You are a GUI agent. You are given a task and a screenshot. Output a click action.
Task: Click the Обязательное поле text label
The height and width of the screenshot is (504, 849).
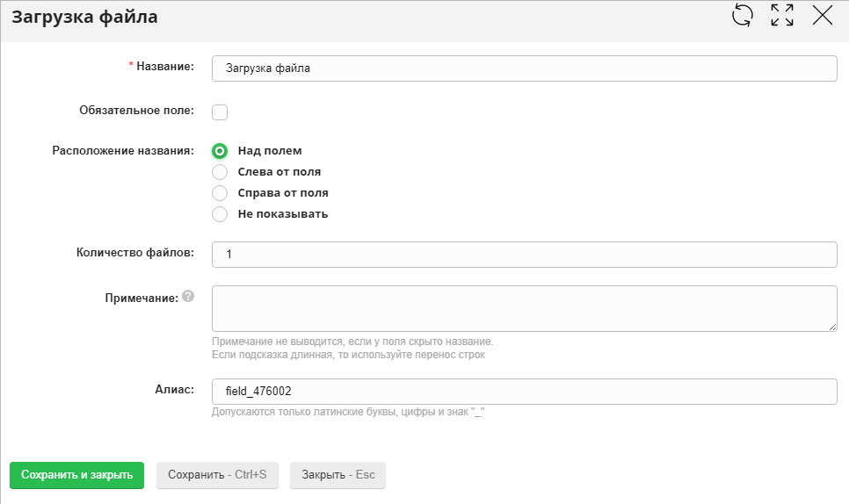[136, 112]
